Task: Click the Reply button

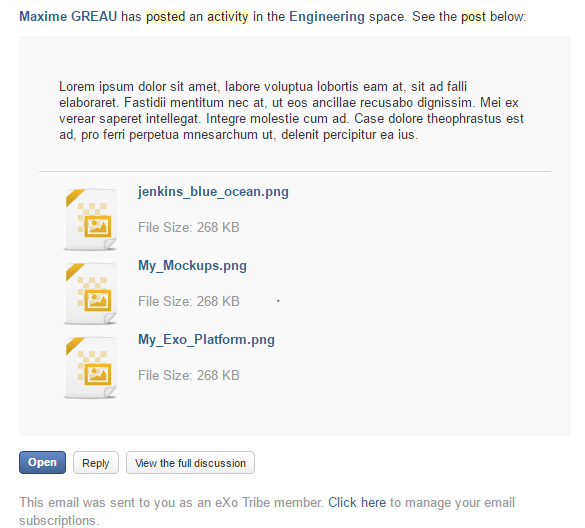Action: 96,463
